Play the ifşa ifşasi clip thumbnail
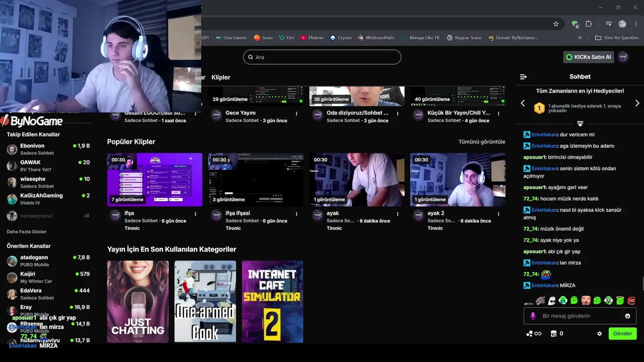 point(256,179)
